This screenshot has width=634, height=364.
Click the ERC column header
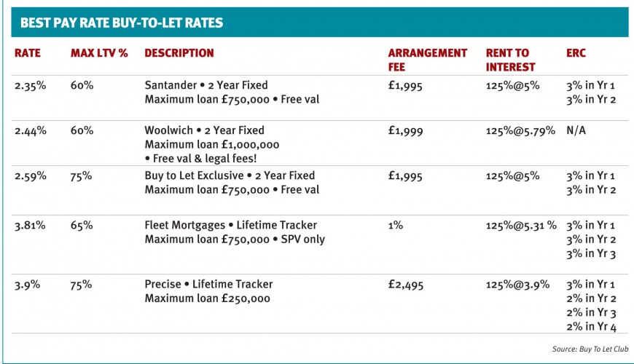576,53
